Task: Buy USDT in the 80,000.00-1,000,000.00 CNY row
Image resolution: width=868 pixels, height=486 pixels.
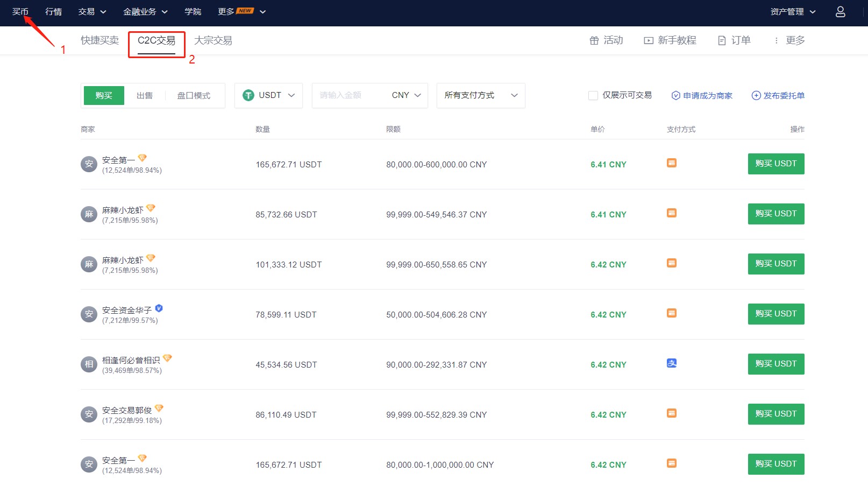Action: click(x=776, y=464)
